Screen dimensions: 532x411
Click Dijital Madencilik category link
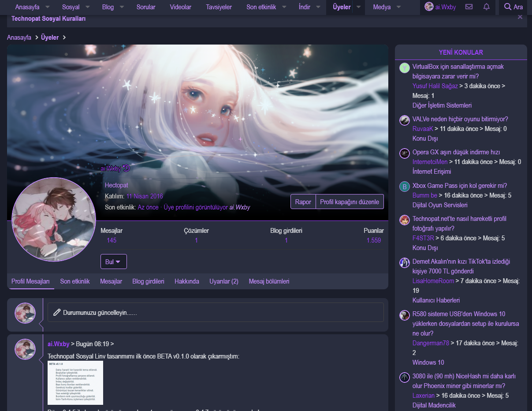tap(434, 405)
